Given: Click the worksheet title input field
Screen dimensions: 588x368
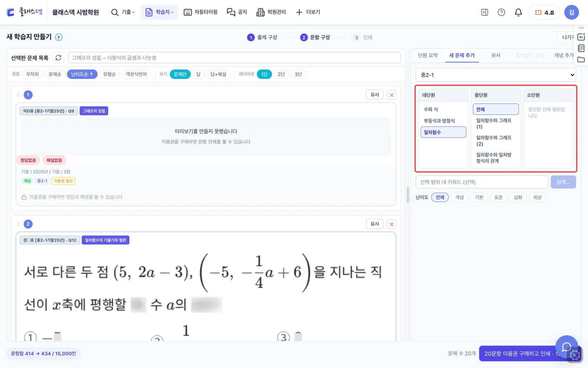Looking at the screenshot, I should (234, 58).
